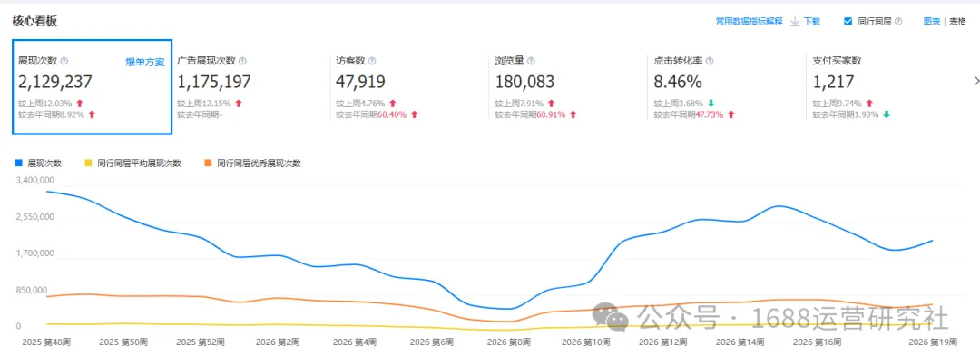Click red up arrow beside 较去年同期60.91%
Viewport: 980px width, 357px height.
(573, 114)
